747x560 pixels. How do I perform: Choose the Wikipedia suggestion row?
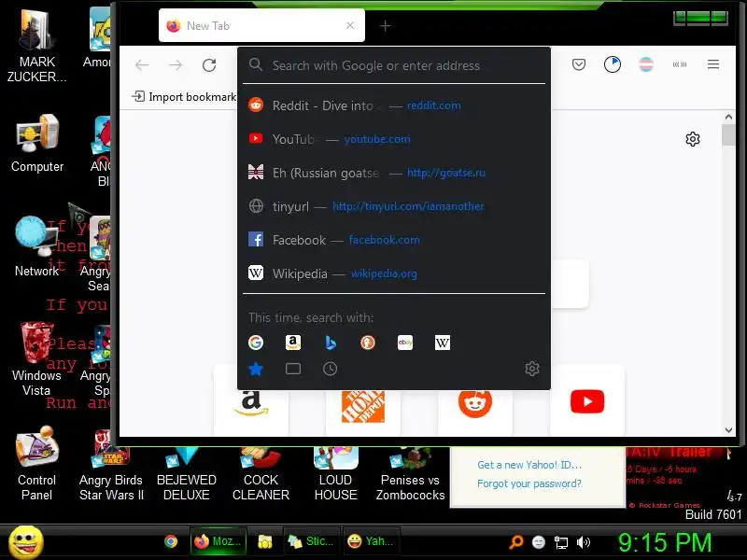click(394, 273)
